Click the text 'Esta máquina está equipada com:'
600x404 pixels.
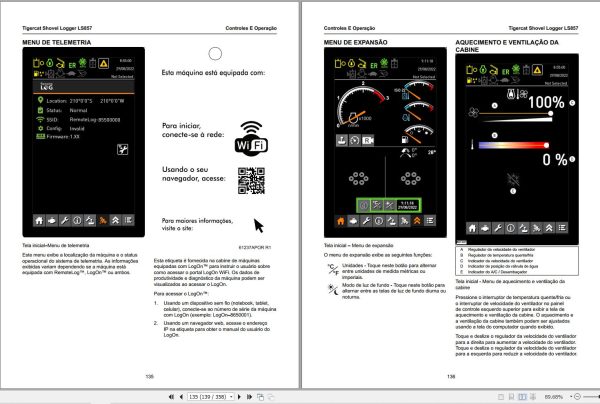[213, 72]
